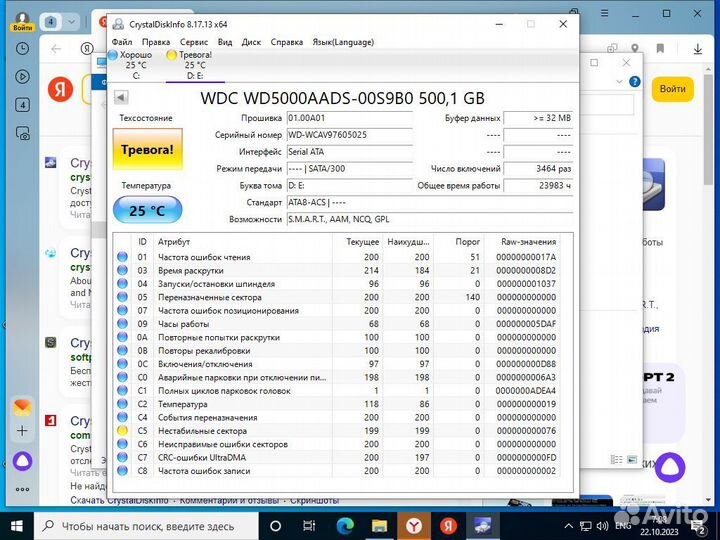Click the yellow Тревога! health status button
720x540 pixels.
click(147, 149)
